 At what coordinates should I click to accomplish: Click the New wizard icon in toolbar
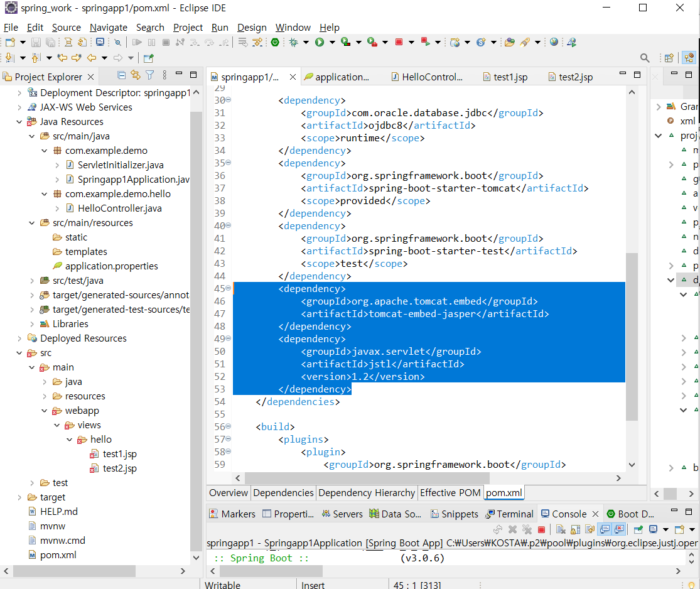10,43
